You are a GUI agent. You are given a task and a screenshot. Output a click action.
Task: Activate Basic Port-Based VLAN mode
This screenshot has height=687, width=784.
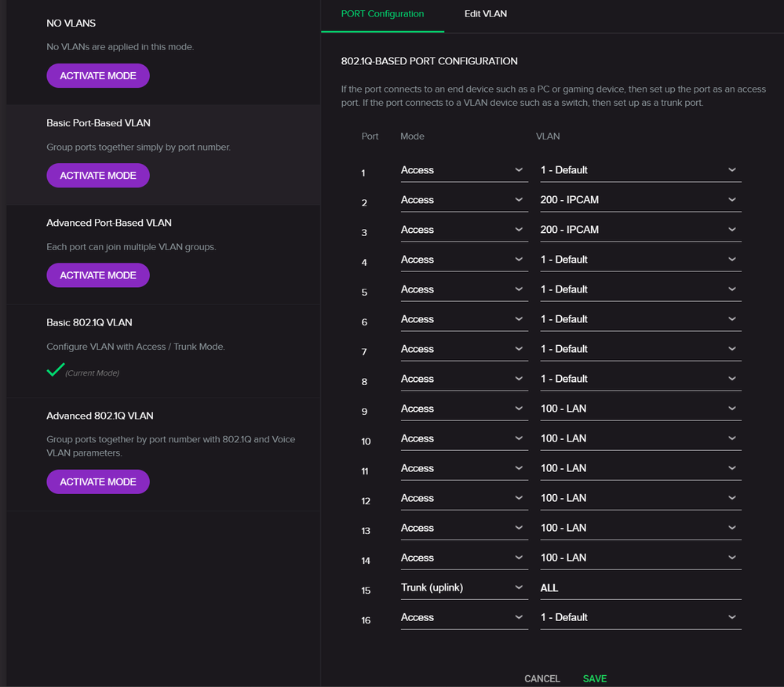(98, 176)
